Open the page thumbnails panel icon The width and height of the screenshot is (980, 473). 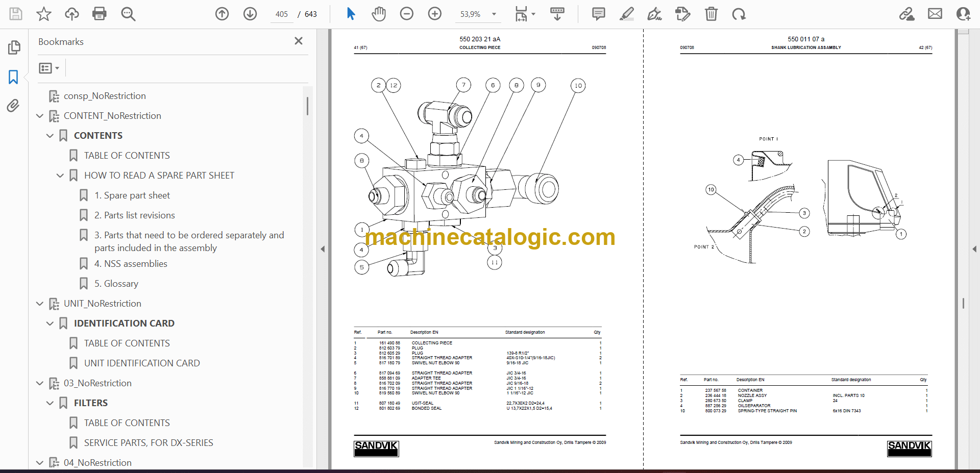click(x=14, y=47)
